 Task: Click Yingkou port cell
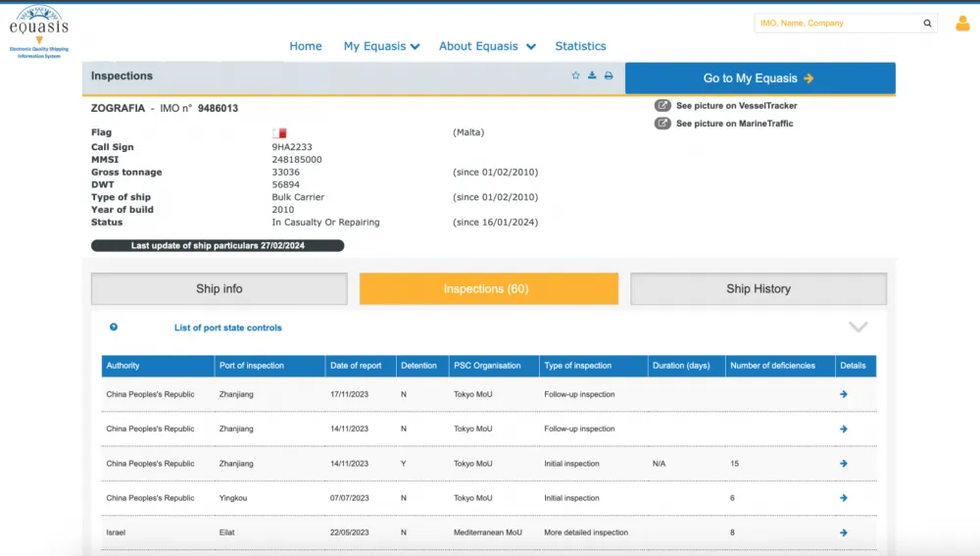click(233, 498)
